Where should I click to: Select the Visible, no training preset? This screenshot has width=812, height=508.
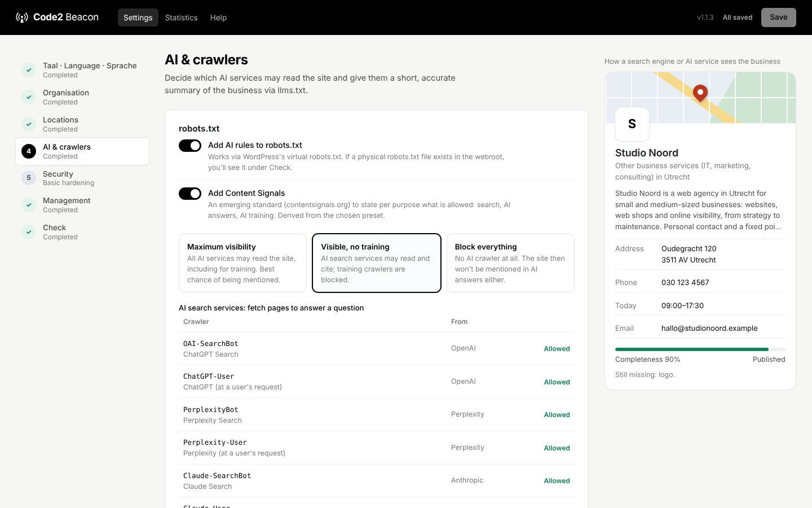tap(377, 263)
